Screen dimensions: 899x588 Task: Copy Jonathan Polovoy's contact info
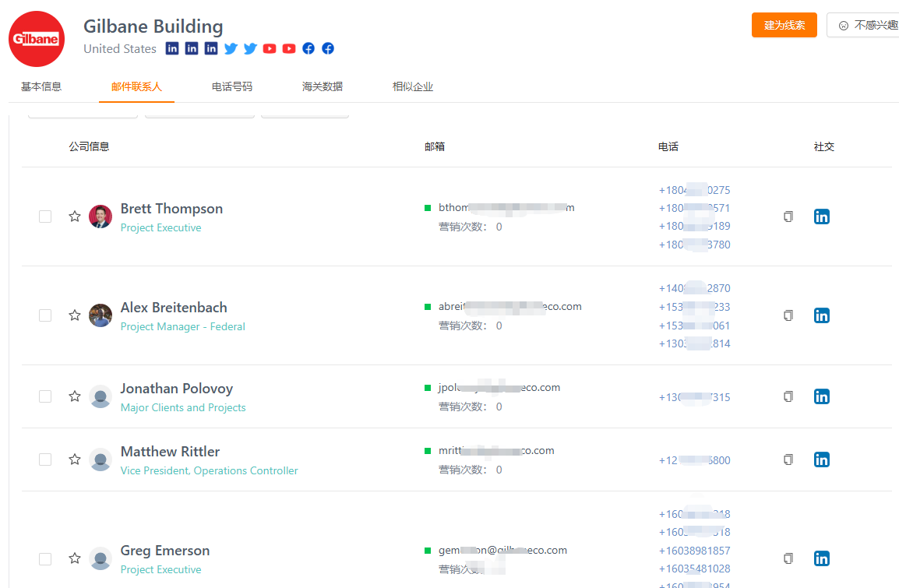pyautogui.click(x=788, y=396)
